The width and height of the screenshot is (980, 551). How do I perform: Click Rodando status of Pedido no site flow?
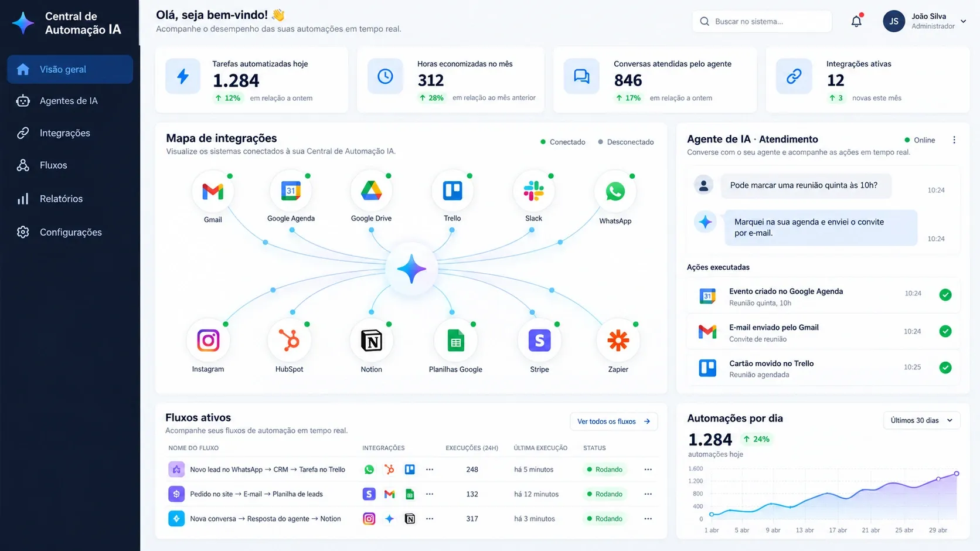pos(604,494)
